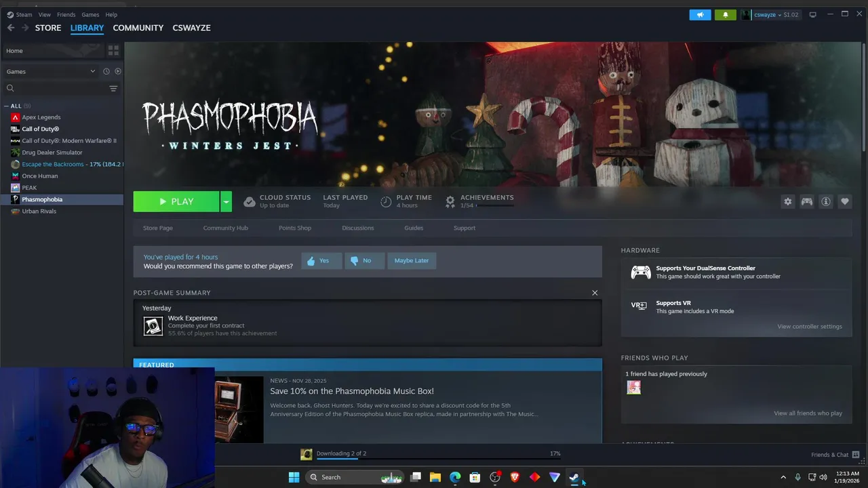Show hidden system tray icons

coord(783,477)
